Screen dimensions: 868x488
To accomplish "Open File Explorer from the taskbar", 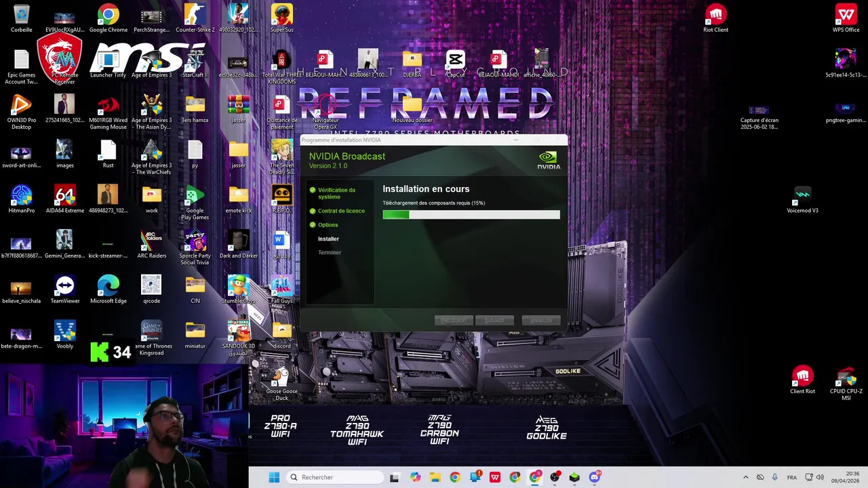I will tap(435, 477).
